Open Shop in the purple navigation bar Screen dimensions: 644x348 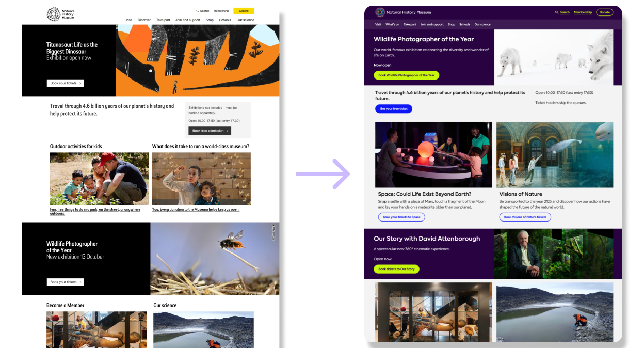pos(452,24)
